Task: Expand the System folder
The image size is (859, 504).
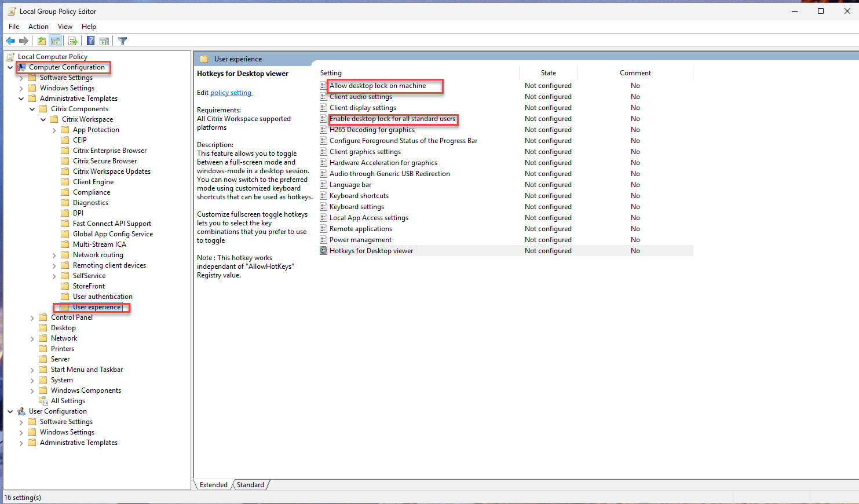Action: click(32, 380)
